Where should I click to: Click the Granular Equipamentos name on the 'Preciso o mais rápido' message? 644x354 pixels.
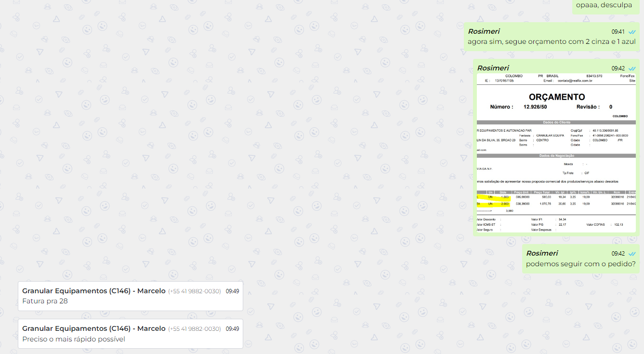pyautogui.click(x=93, y=328)
